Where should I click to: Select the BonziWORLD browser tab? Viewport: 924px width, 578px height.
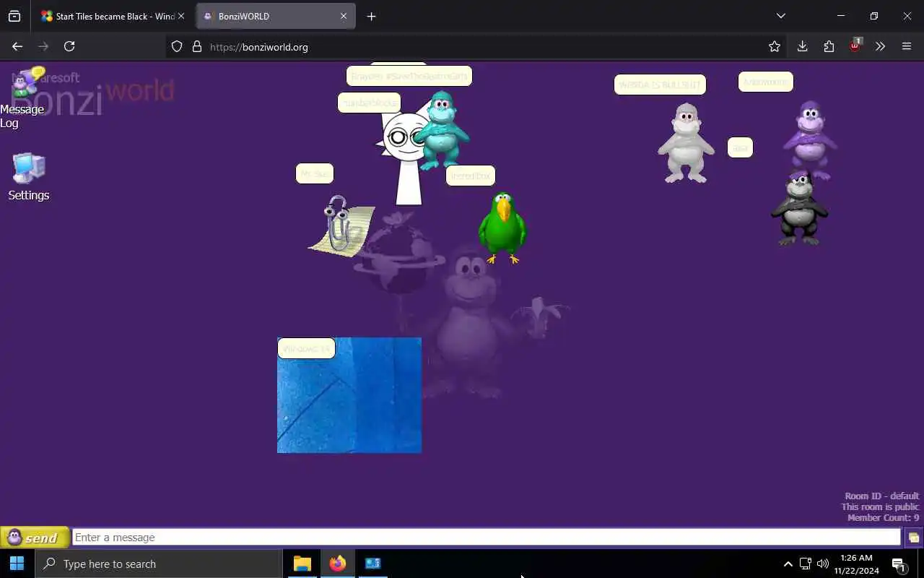point(267,16)
